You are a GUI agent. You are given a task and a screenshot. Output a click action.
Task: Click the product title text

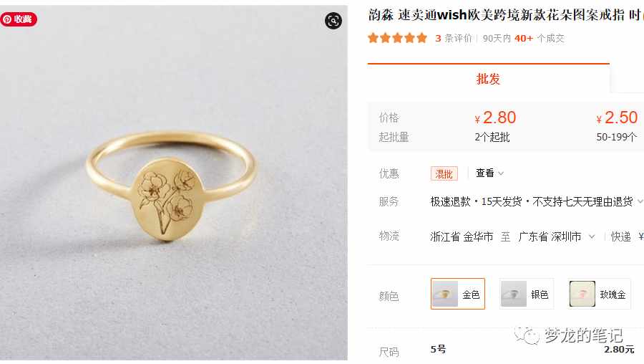[x=506, y=15]
